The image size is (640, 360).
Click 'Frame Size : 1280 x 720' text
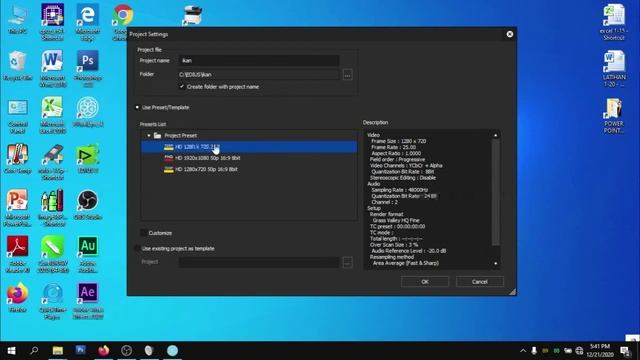tap(398, 141)
